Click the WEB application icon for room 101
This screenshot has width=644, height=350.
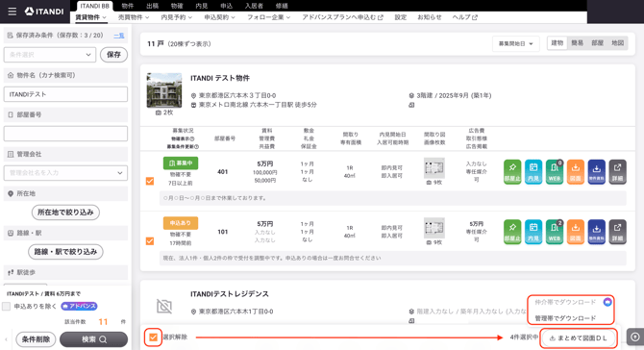coord(554,232)
